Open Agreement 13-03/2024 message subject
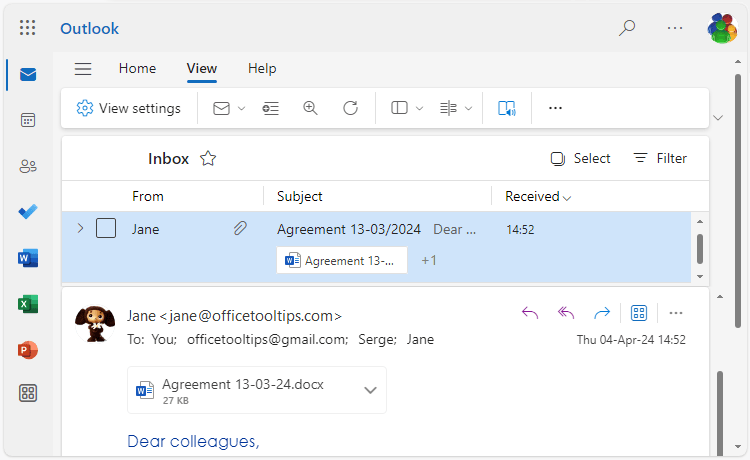This screenshot has width=750, height=460. (x=349, y=230)
